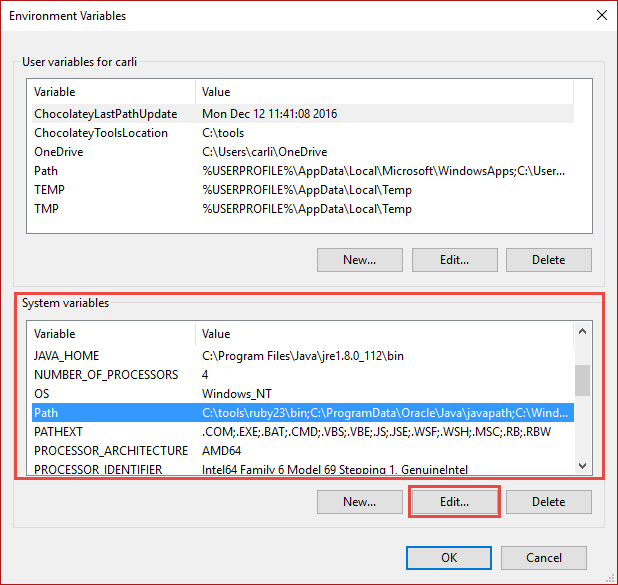Click Delete under System variables

coord(548,502)
